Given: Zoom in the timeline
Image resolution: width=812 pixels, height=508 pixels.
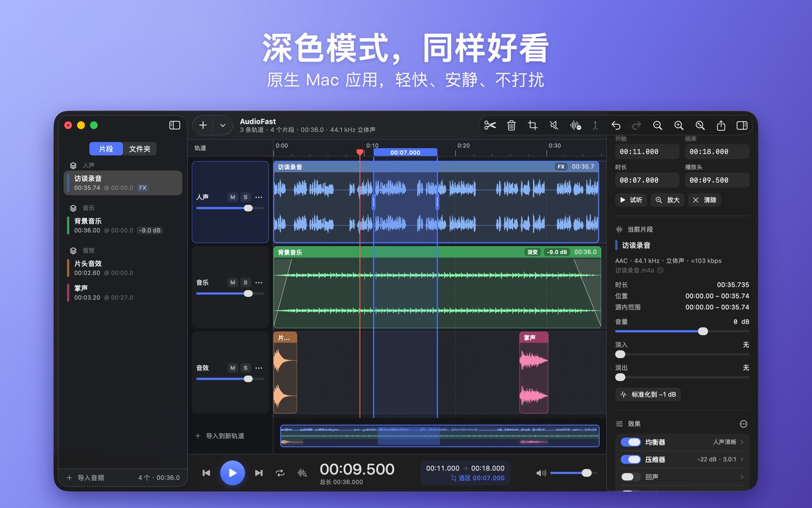Looking at the screenshot, I should [679, 125].
